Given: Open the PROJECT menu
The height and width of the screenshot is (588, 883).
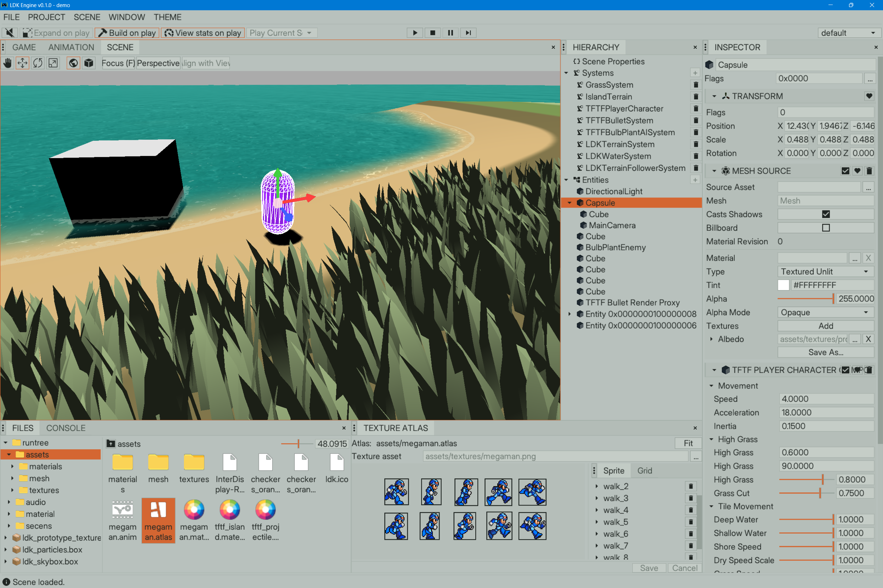Looking at the screenshot, I should pyautogui.click(x=46, y=17).
